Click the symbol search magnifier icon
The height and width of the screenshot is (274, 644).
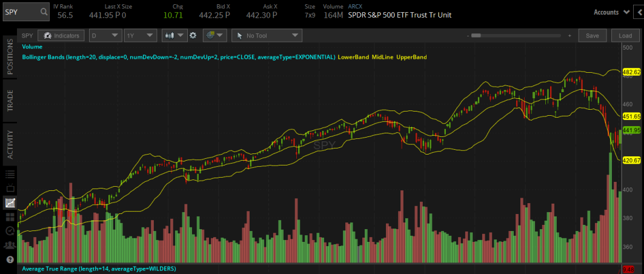click(x=44, y=12)
